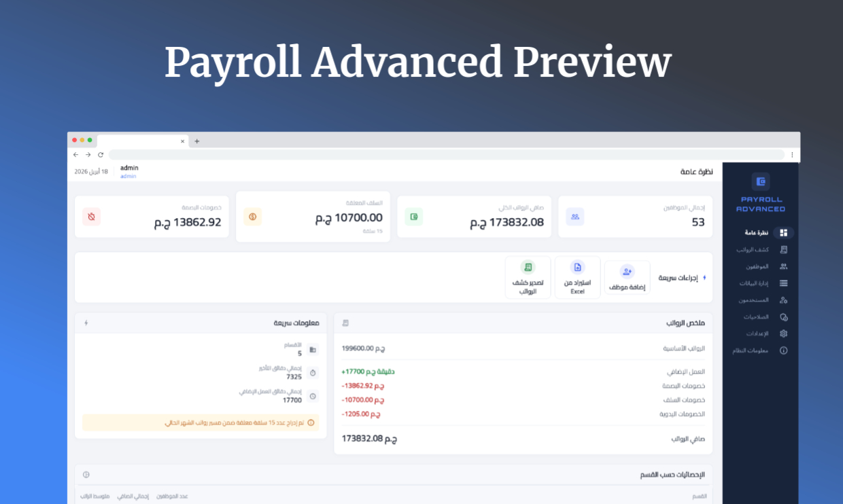Click the العمل الإضافي overtime row label
This screenshot has width=843, height=504.
[x=686, y=372]
